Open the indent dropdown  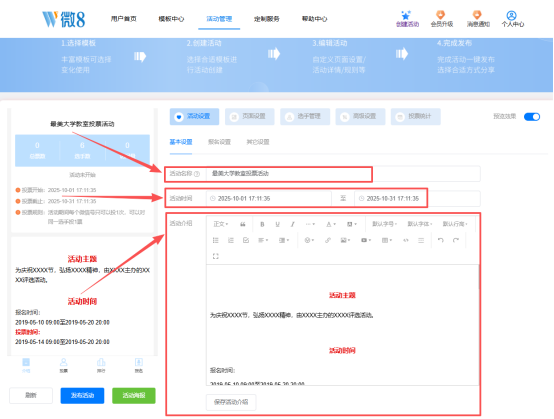284,240
